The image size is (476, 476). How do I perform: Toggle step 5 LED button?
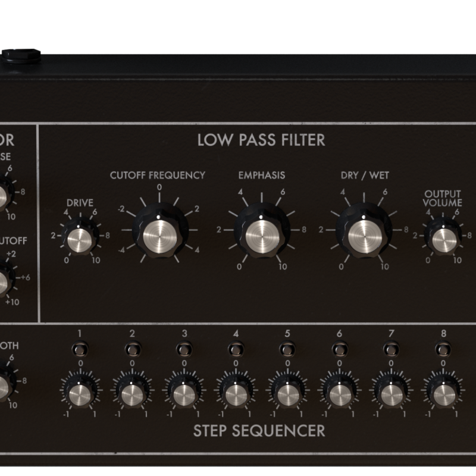(287, 350)
